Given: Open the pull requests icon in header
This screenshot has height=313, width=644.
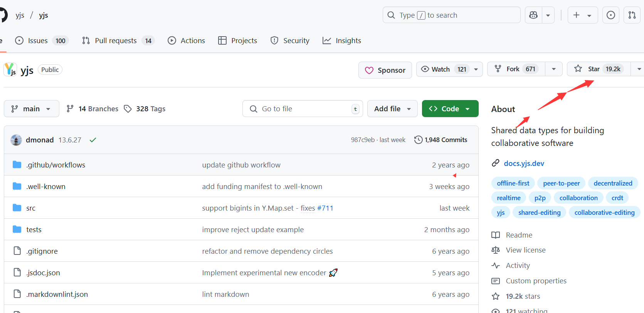Looking at the screenshot, I should [x=632, y=15].
